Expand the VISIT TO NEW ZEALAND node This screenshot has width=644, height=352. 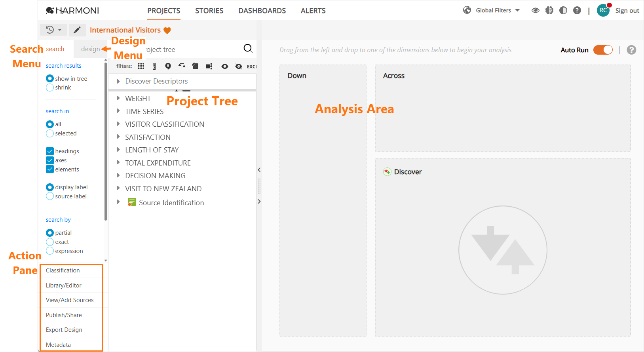click(x=118, y=188)
